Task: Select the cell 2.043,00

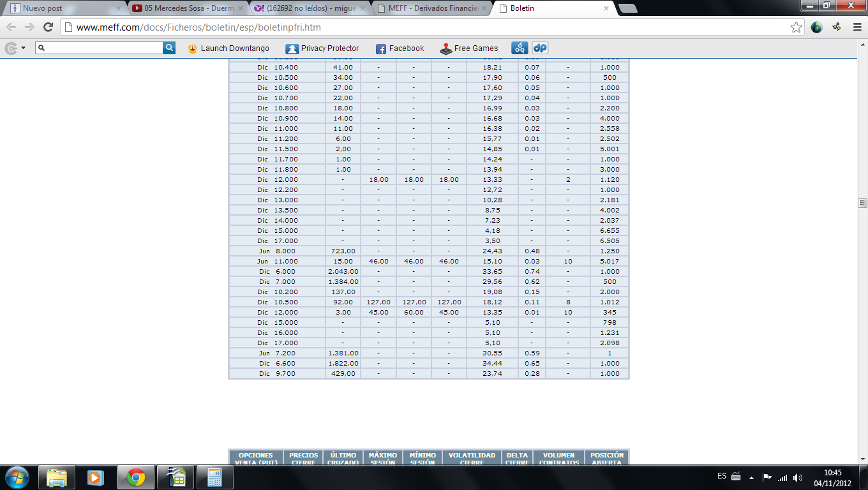Action: [x=343, y=271]
